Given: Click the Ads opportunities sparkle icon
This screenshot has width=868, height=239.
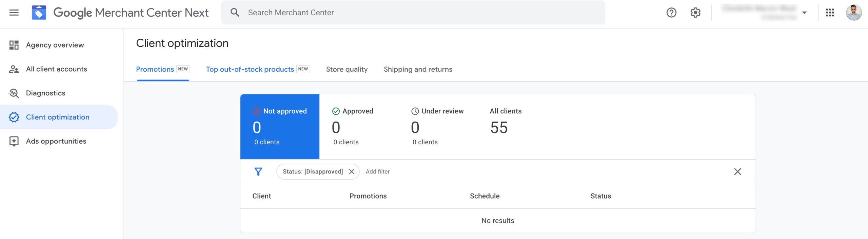Looking at the screenshot, I should point(14,141).
